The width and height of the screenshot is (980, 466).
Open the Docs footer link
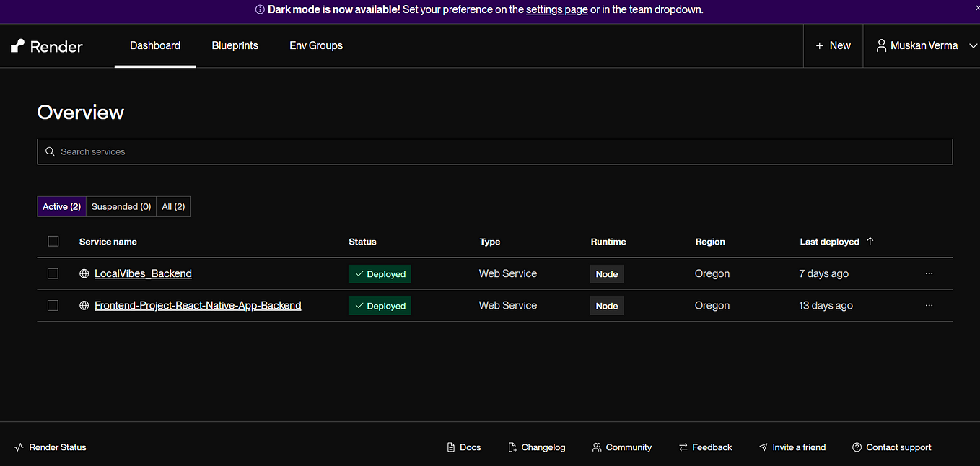463,447
